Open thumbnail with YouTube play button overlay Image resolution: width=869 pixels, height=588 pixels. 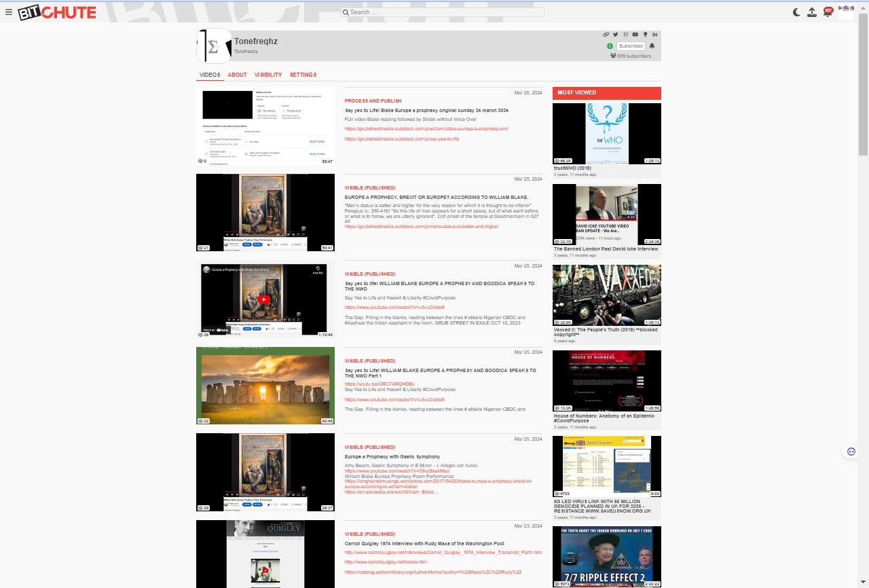[265, 299]
